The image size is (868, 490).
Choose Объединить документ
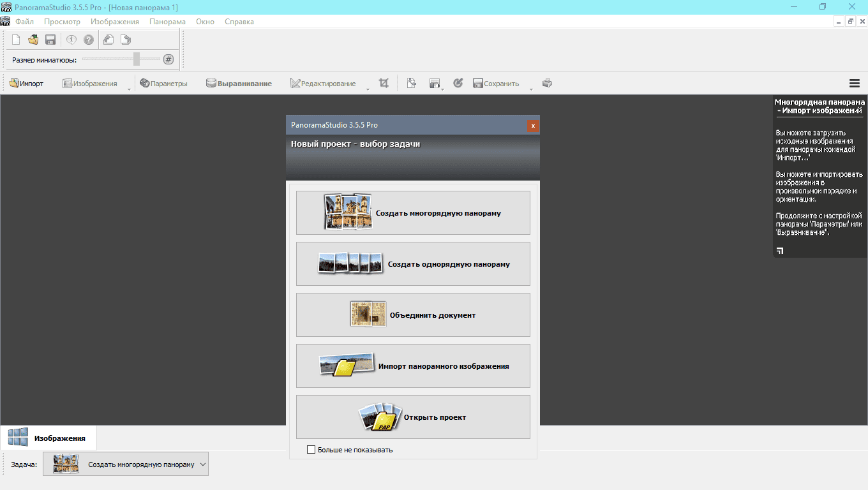tap(413, 315)
